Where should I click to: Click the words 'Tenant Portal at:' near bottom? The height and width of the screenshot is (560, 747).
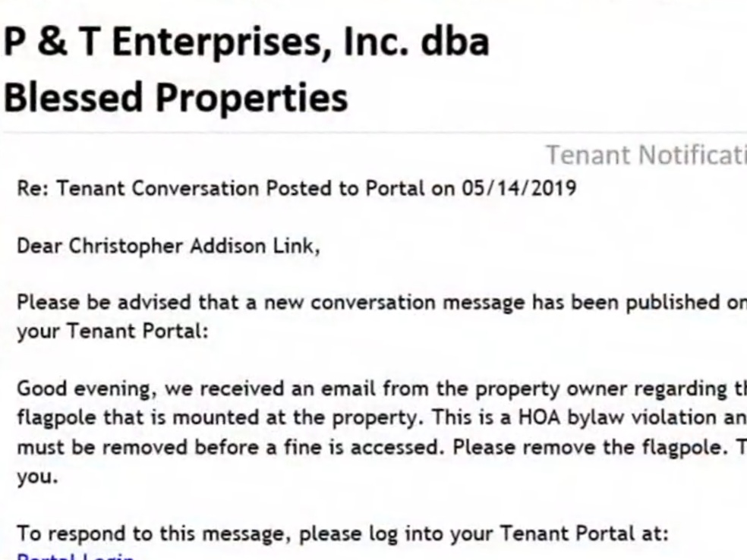(585, 533)
